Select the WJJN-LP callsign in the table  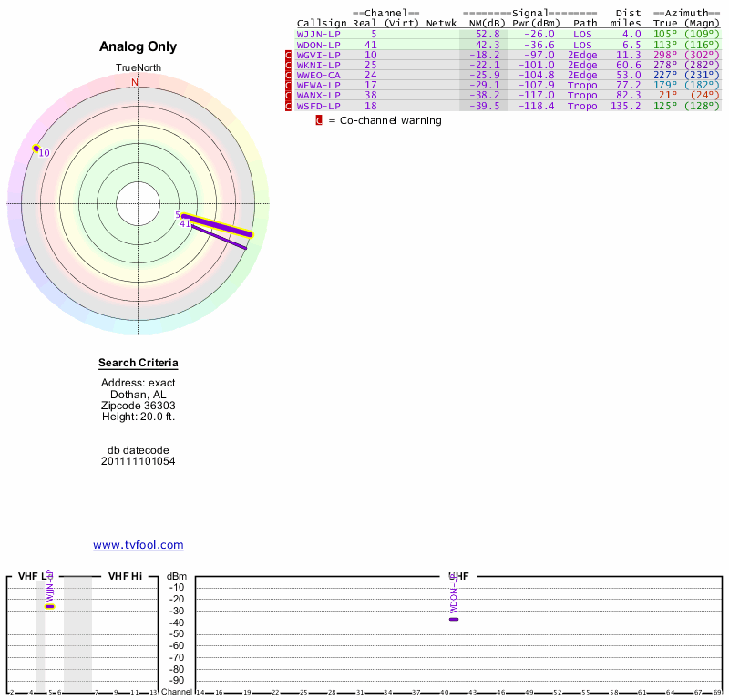[x=319, y=34]
